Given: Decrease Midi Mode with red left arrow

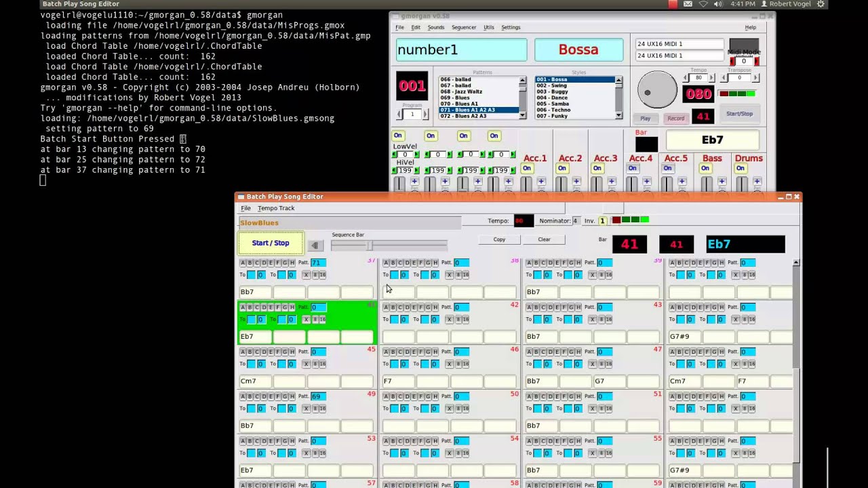Looking at the screenshot, I should click(732, 62).
